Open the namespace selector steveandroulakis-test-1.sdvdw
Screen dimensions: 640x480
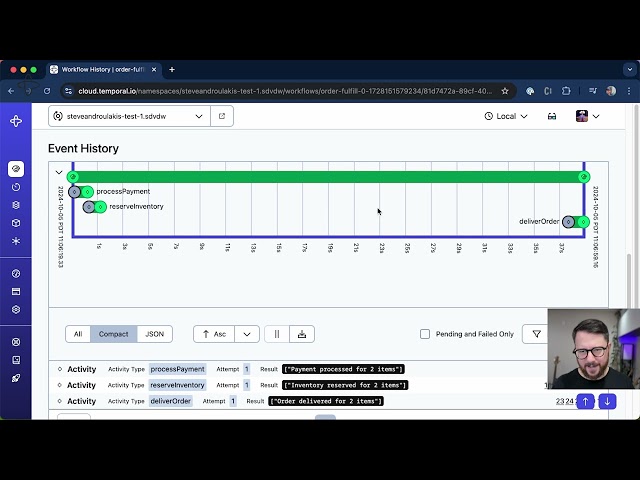129,116
